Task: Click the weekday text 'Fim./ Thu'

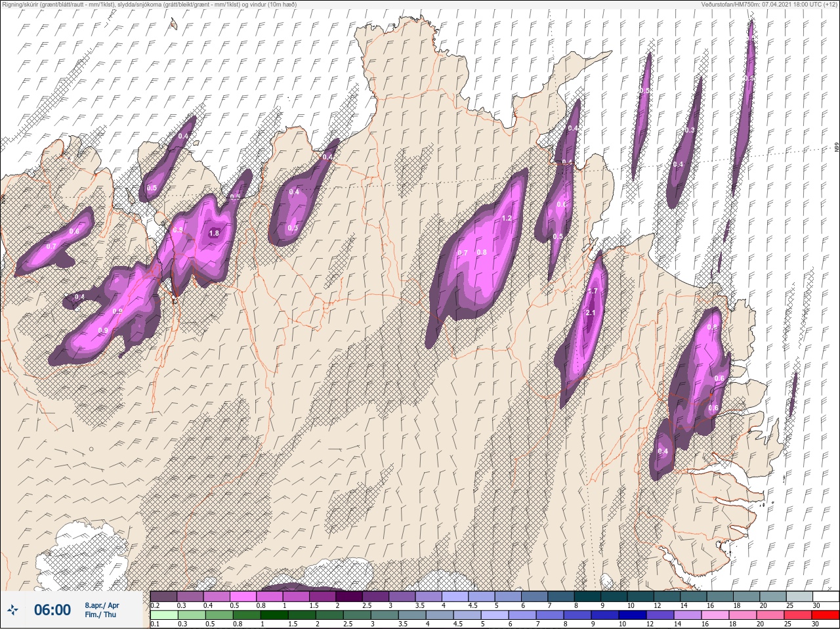Action: tap(100, 615)
